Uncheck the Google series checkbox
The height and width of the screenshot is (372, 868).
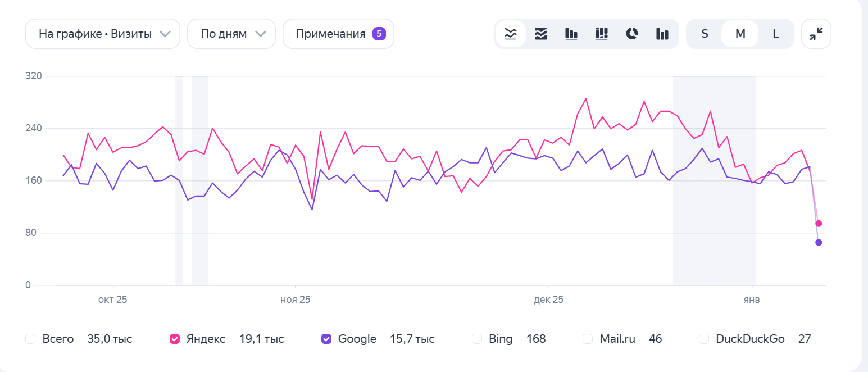pyautogui.click(x=326, y=339)
